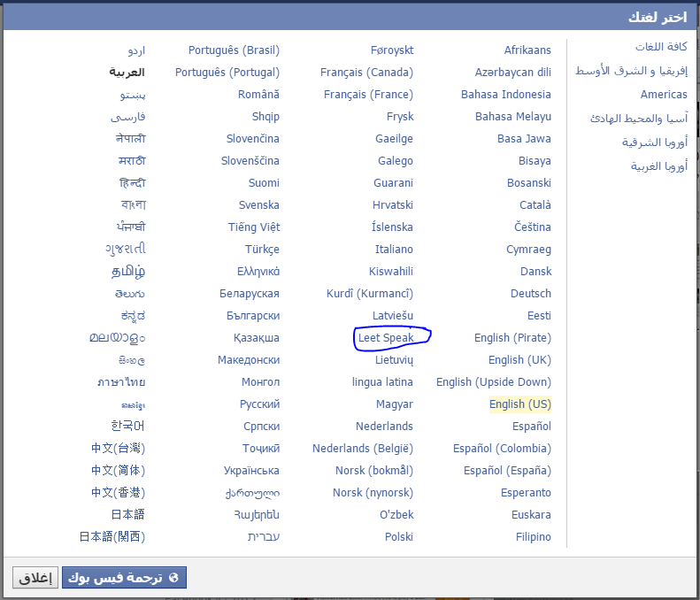
Task: Select Dansk language
Action: coord(535,272)
